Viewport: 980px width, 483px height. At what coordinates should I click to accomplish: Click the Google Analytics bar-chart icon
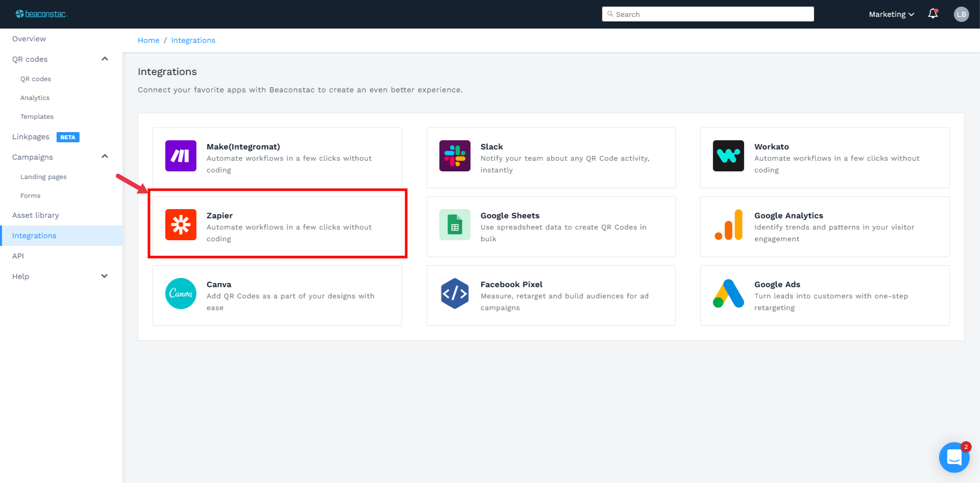pyautogui.click(x=728, y=224)
